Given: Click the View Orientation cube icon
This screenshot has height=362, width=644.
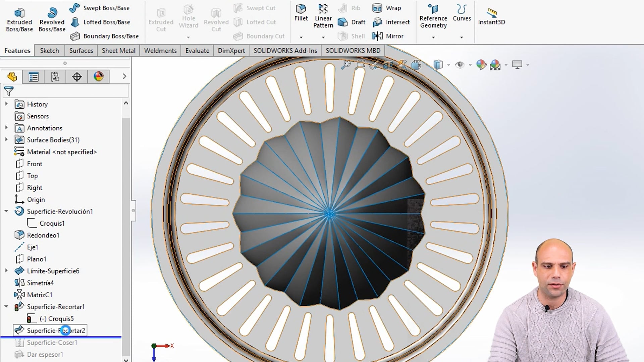Looking at the screenshot, I should click(x=416, y=65).
